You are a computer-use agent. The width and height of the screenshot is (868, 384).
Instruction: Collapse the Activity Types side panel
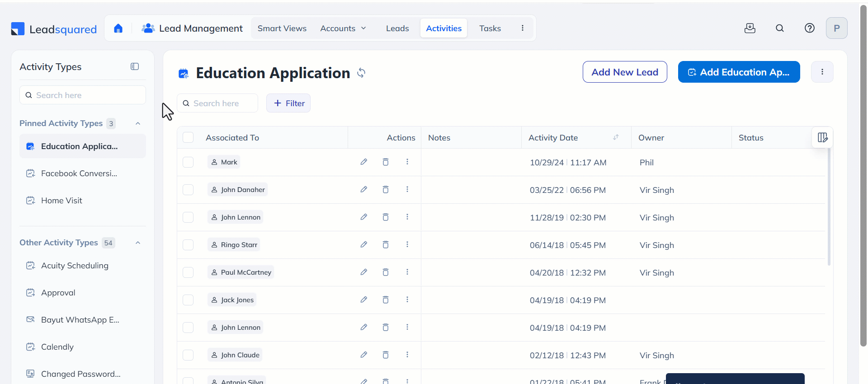pos(135,66)
